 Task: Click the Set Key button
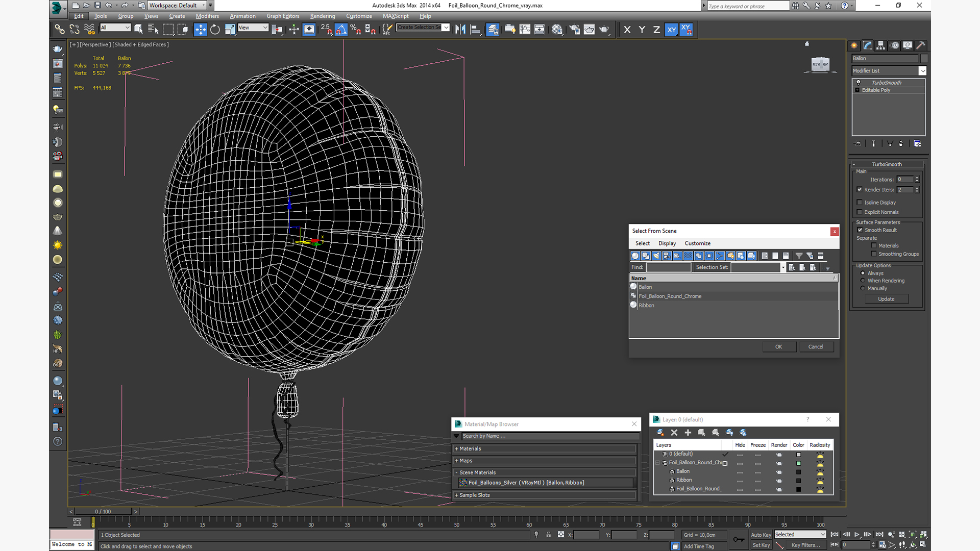761,545
